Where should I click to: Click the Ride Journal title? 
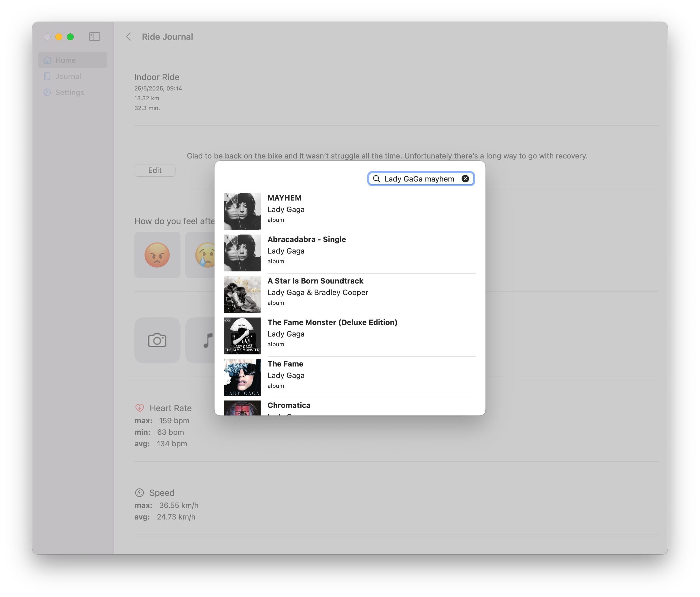(x=167, y=37)
